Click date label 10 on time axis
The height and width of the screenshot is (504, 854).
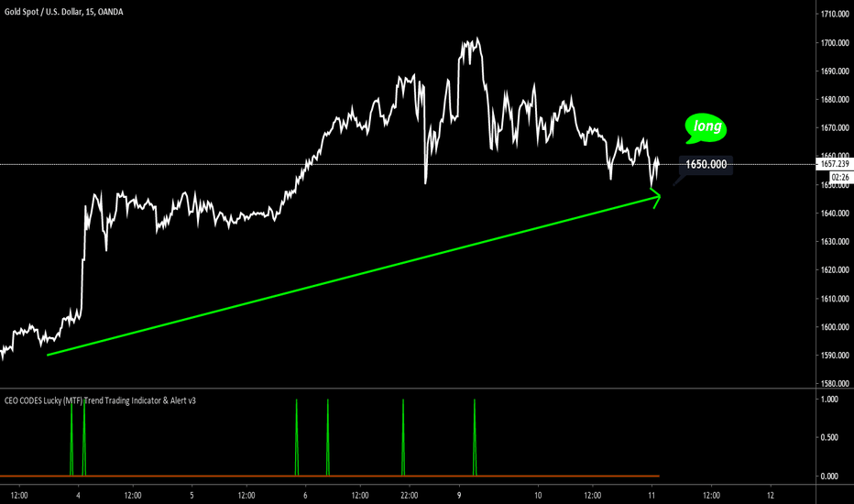point(538,495)
